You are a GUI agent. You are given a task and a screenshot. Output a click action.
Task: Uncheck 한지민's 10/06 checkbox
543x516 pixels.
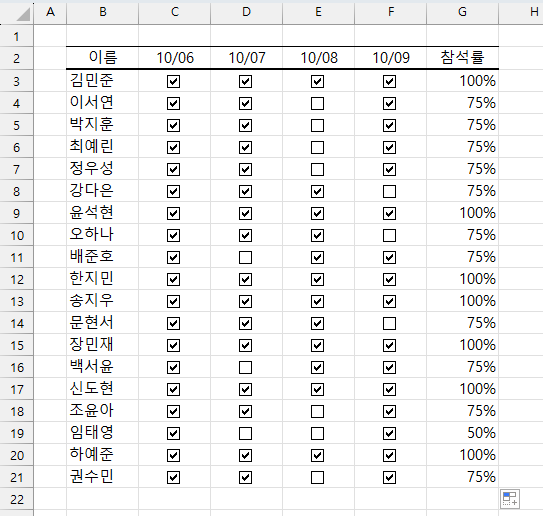coord(173,279)
